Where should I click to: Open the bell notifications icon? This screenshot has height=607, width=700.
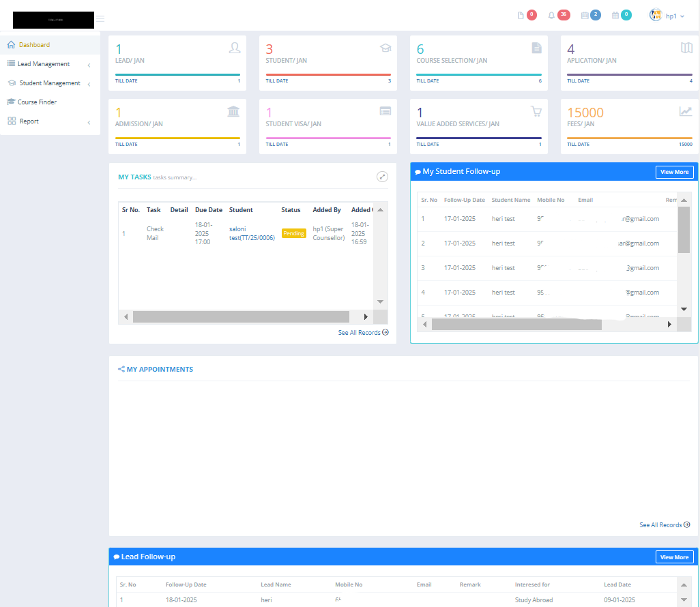[552, 16]
